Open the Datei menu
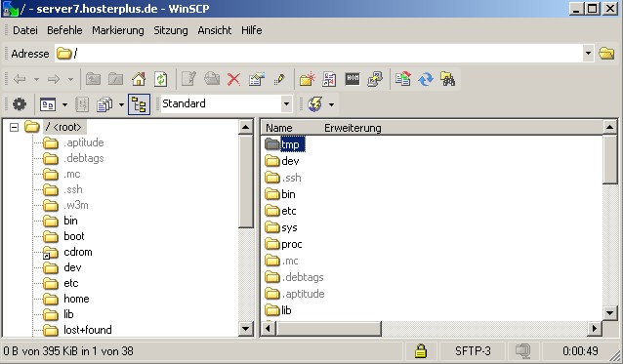This screenshot has width=623, height=364. pyautogui.click(x=25, y=30)
